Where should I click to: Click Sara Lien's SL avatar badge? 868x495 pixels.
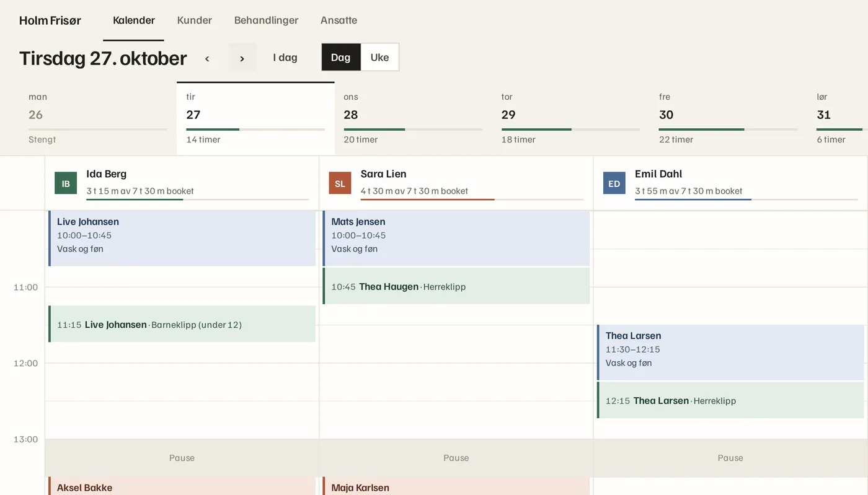point(340,183)
